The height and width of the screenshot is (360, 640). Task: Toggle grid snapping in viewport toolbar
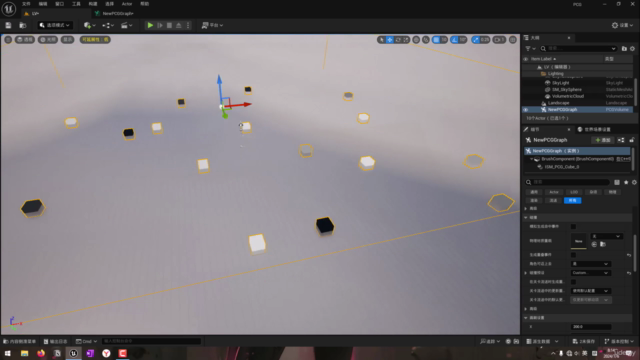point(436,40)
